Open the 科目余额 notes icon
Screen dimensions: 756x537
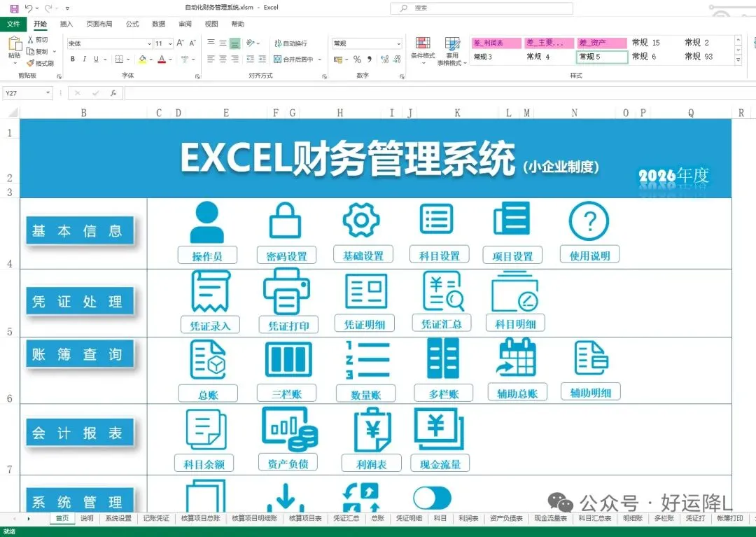(x=206, y=429)
